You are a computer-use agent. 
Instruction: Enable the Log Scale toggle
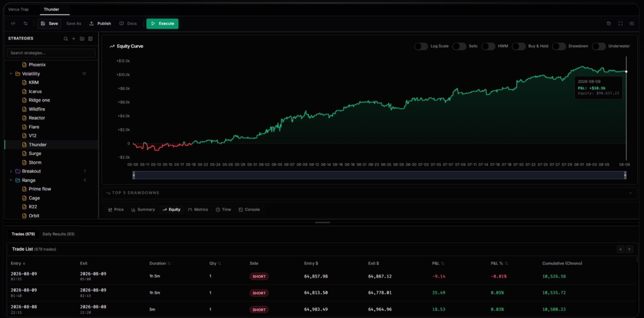(421, 46)
